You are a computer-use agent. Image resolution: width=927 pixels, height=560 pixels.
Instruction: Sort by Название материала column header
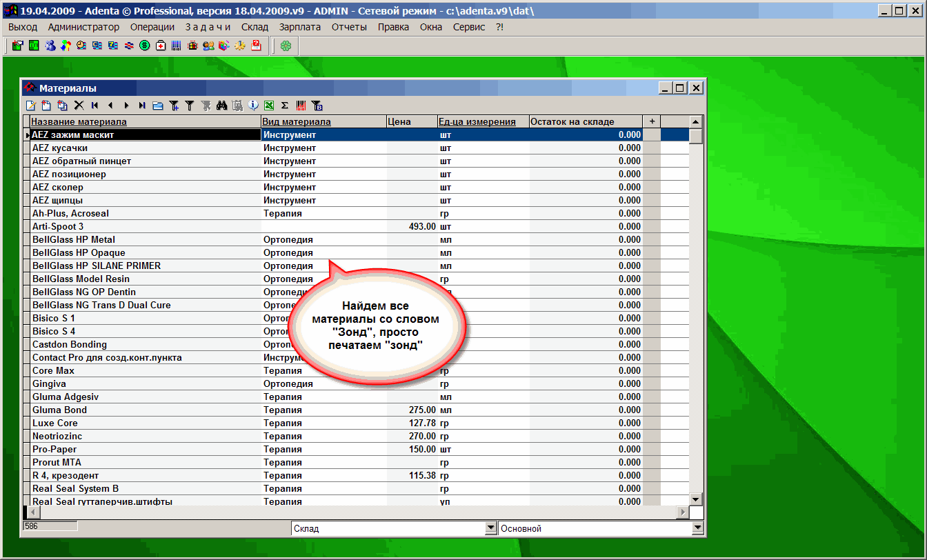click(79, 121)
